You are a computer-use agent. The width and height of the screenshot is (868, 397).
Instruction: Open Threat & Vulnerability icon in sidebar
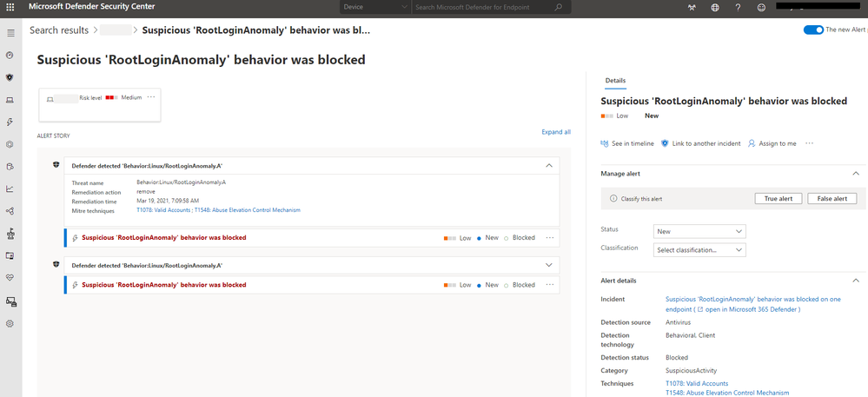(10, 234)
